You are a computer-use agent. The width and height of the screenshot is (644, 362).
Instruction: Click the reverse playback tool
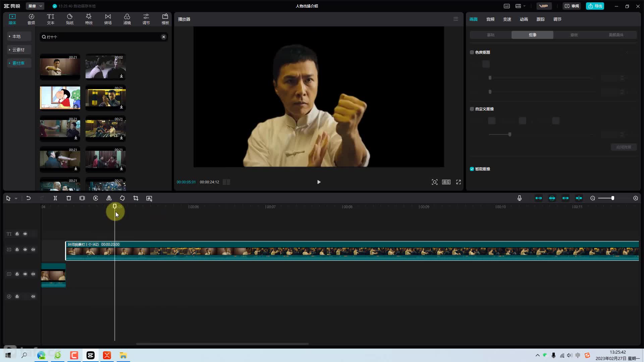click(x=96, y=198)
